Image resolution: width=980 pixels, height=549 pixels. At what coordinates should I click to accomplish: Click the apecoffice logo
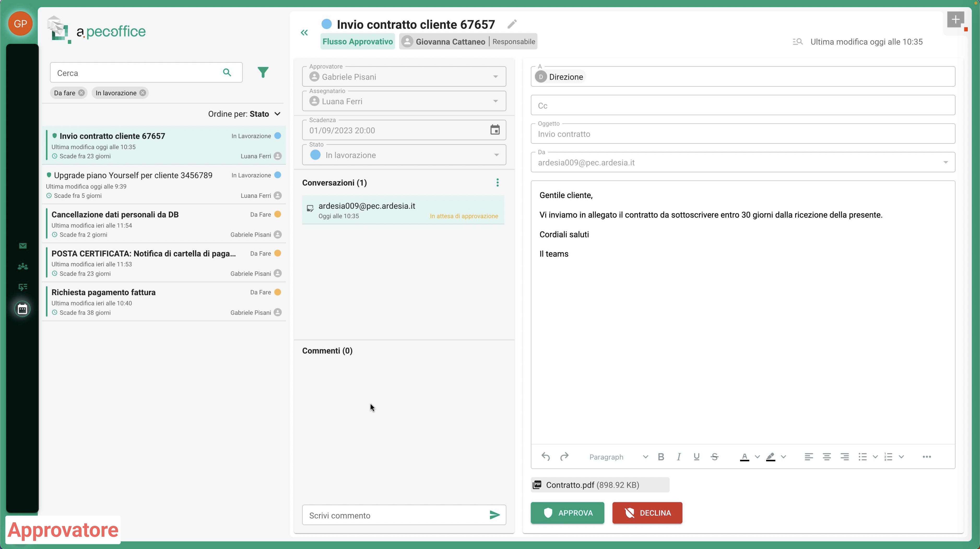point(97,31)
